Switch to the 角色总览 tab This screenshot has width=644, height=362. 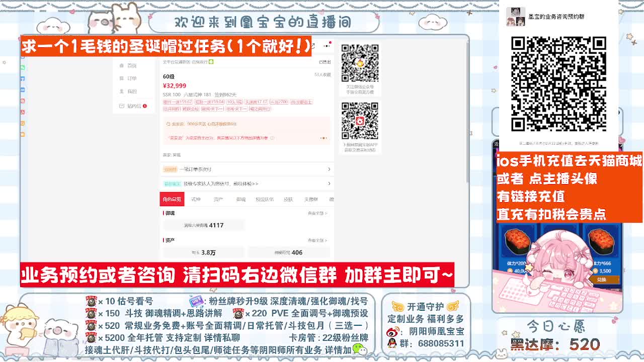(172, 199)
